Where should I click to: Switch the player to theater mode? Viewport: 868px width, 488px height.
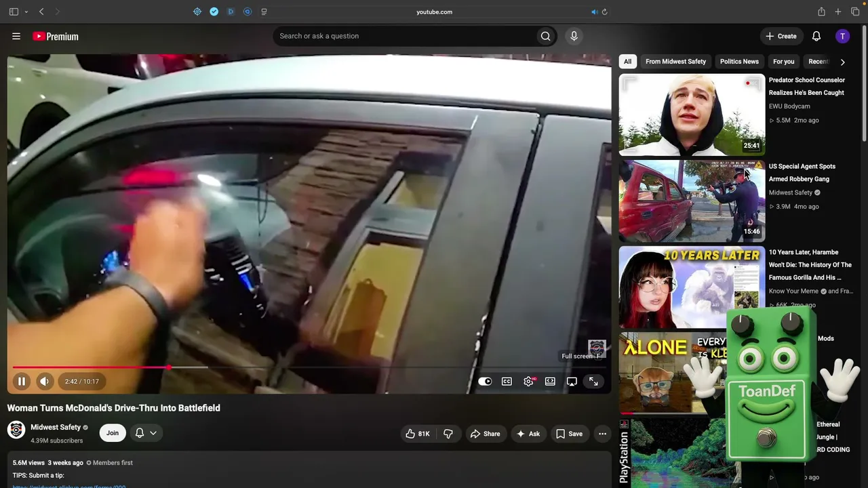click(550, 382)
